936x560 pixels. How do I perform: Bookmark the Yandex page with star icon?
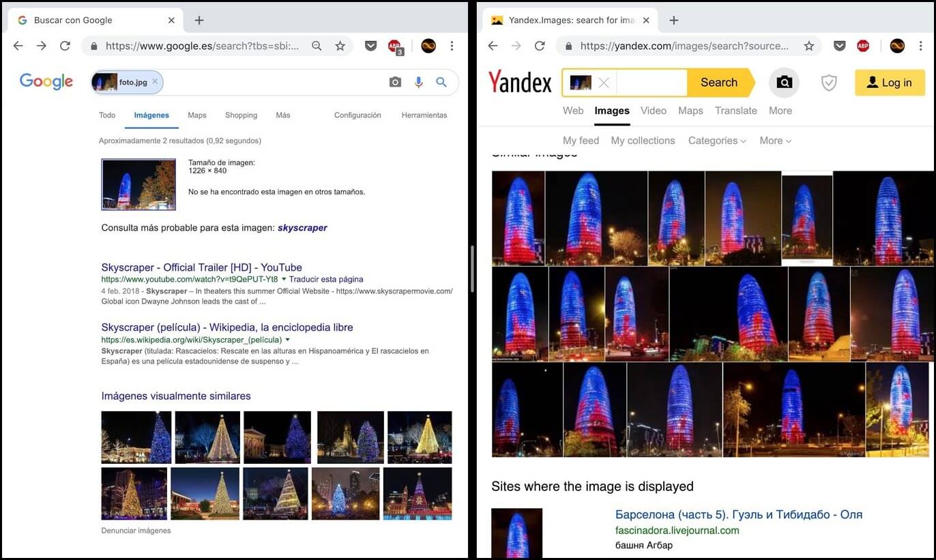click(809, 46)
